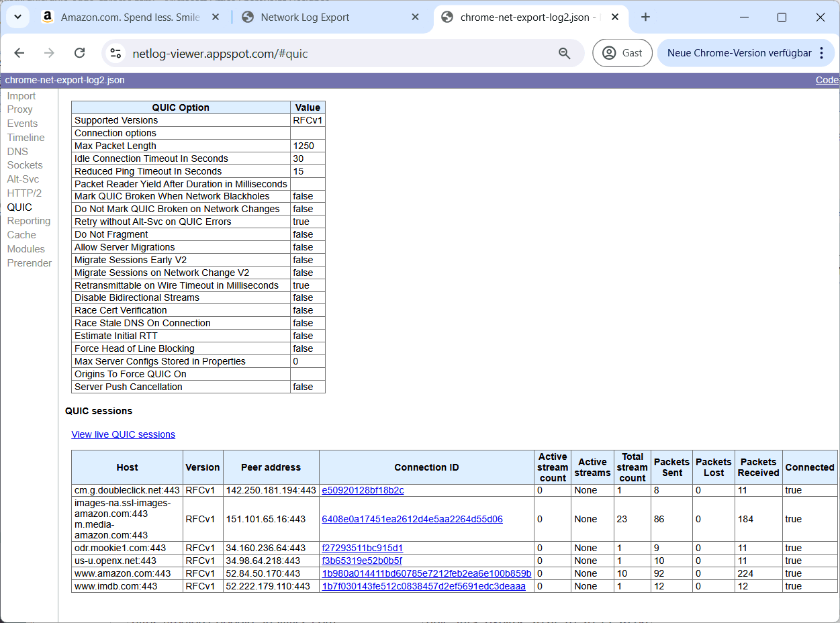The image size is (840, 623).
Task: Click the www.amazon.com:443 host cell
Action: 128,573
